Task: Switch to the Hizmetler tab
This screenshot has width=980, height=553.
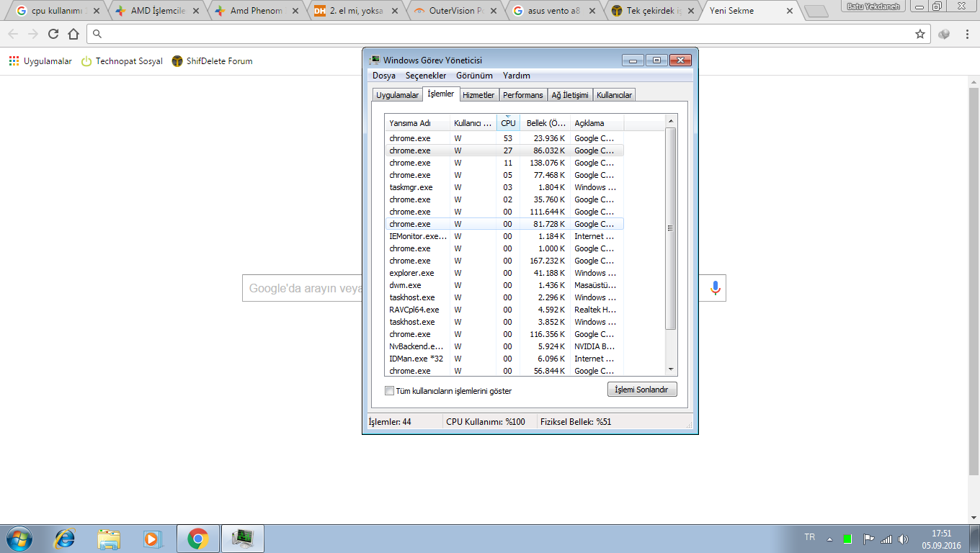Action: [x=478, y=95]
